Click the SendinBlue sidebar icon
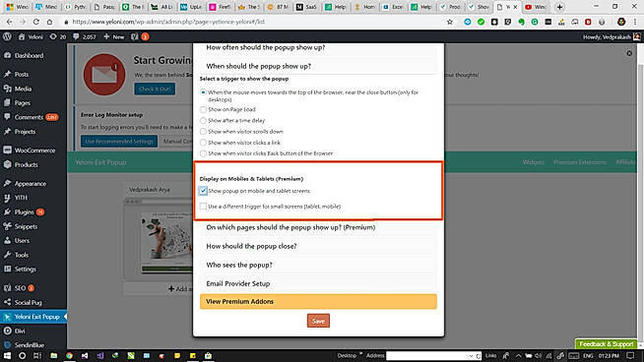Viewport: 644px width, 362px height. tap(8, 345)
